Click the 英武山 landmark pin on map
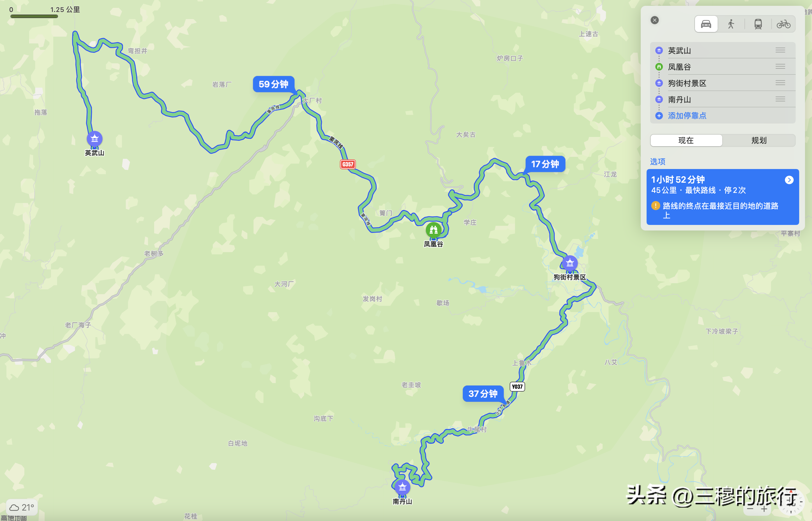Viewport: 812px width, 521px height. (95, 139)
